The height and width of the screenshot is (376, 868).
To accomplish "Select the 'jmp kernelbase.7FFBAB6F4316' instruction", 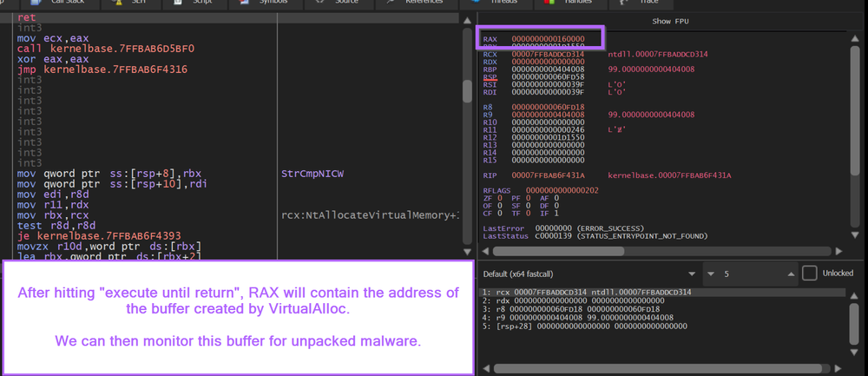I will tap(102, 69).
